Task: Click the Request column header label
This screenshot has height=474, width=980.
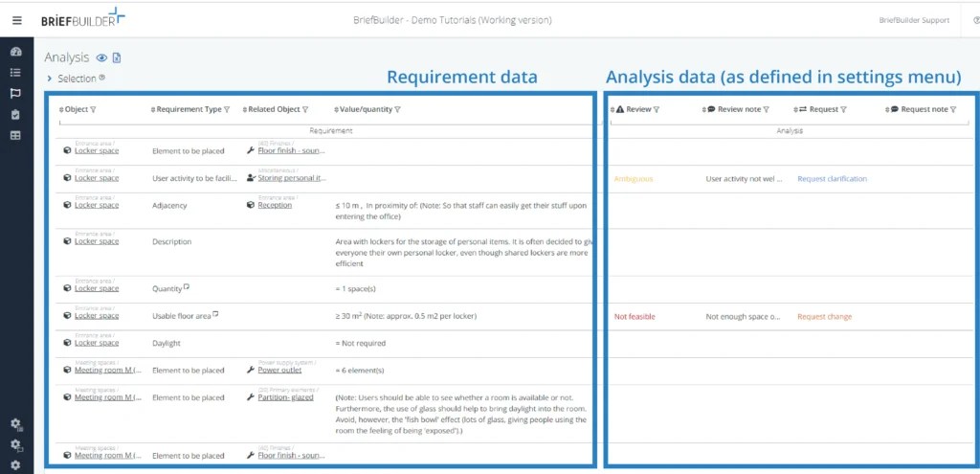Action: [x=823, y=109]
